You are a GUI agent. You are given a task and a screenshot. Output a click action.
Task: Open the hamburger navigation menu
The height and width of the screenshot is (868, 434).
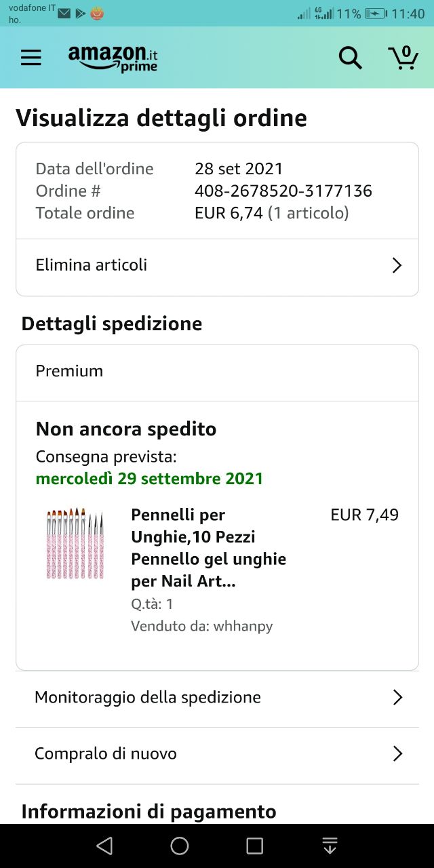(x=31, y=58)
